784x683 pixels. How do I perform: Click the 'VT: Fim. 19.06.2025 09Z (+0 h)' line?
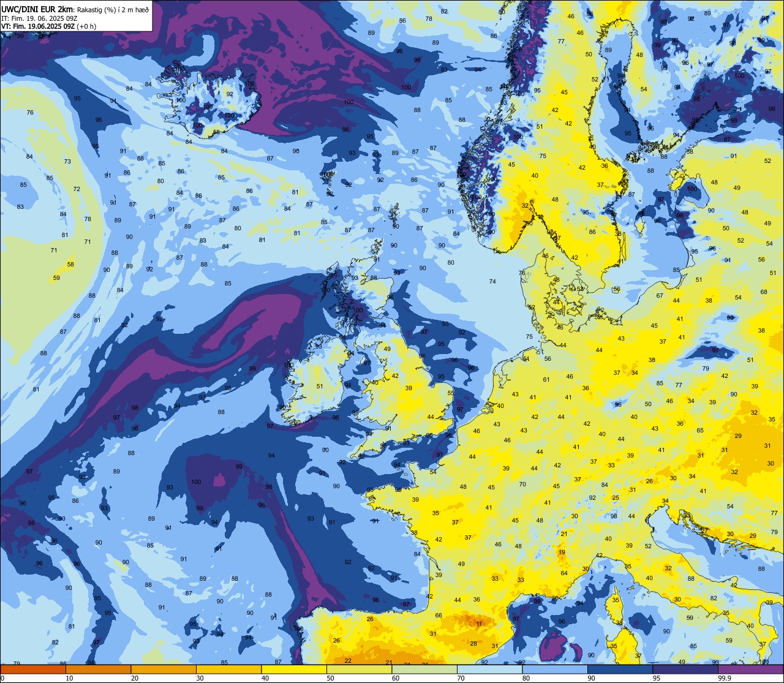(x=48, y=26)
